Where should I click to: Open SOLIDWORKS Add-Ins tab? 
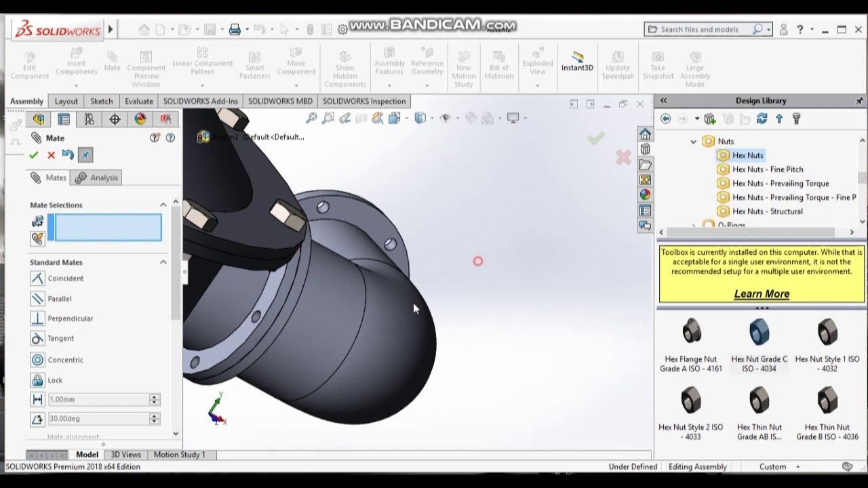201,101
